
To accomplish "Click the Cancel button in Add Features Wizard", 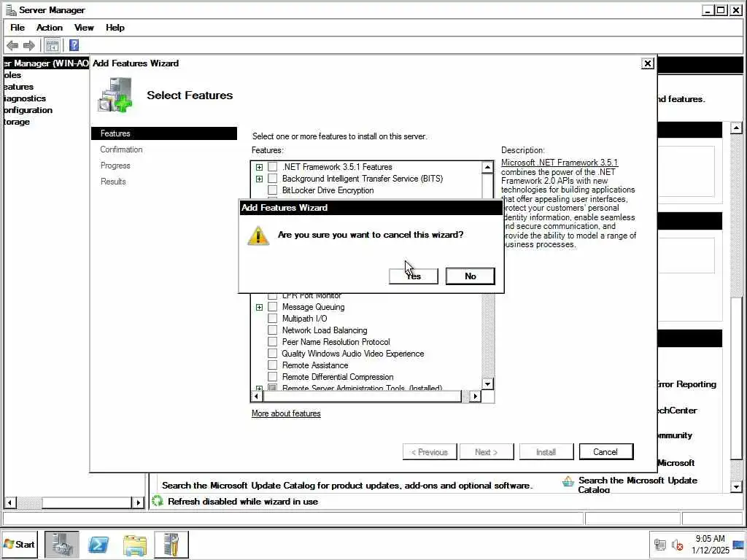I will coord(606,452).
